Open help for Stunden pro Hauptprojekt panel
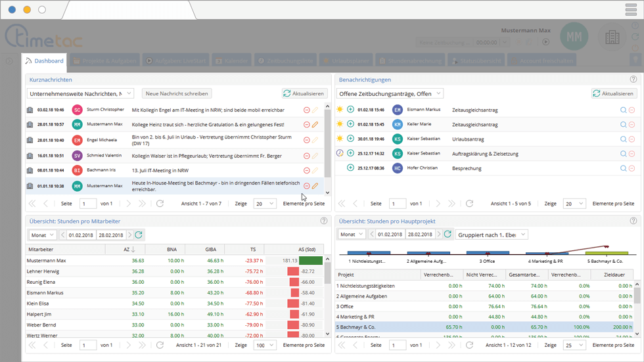This screenshot has height=362, width=644. coord(633,221)
